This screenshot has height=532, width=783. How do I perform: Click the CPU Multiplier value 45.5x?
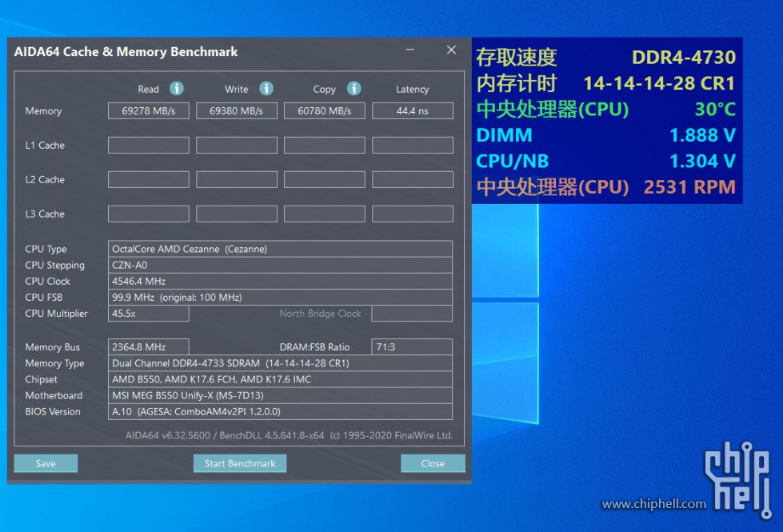click(x=149, y=314)
